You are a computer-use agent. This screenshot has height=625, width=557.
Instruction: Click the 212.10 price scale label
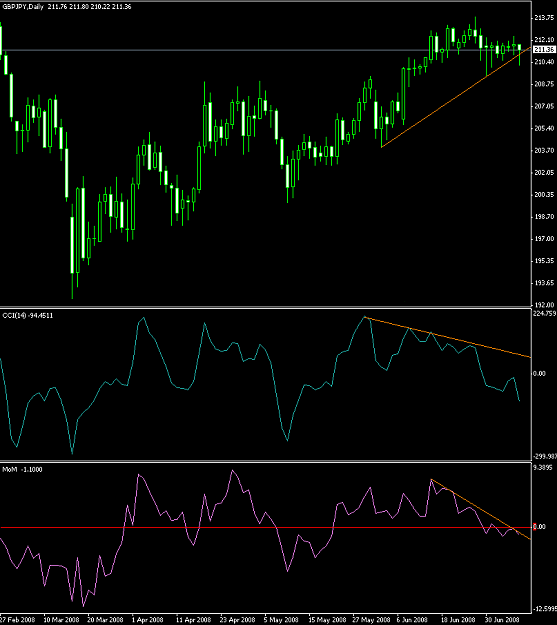click(544, 39)
